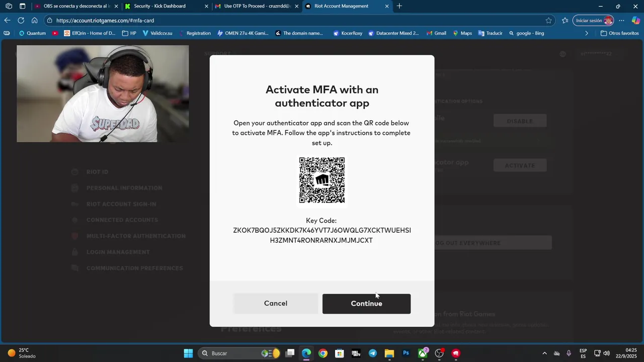This screenshot has height=362, width=644.
Task: Open Task View on the taskbar
Action: click(290, 353)
